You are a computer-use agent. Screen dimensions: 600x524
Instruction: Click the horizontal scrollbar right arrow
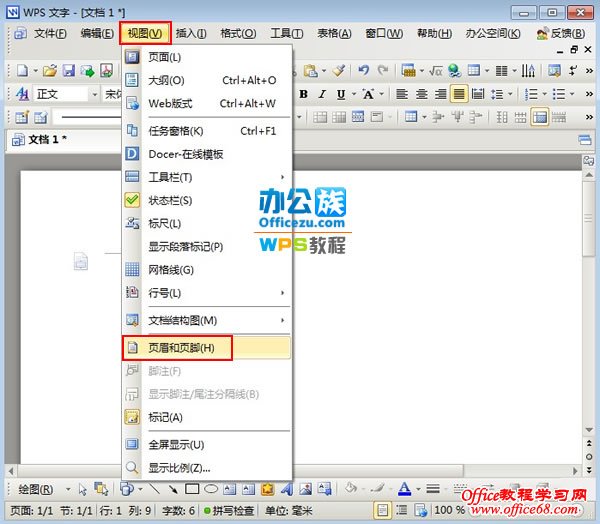click(575, 470)
